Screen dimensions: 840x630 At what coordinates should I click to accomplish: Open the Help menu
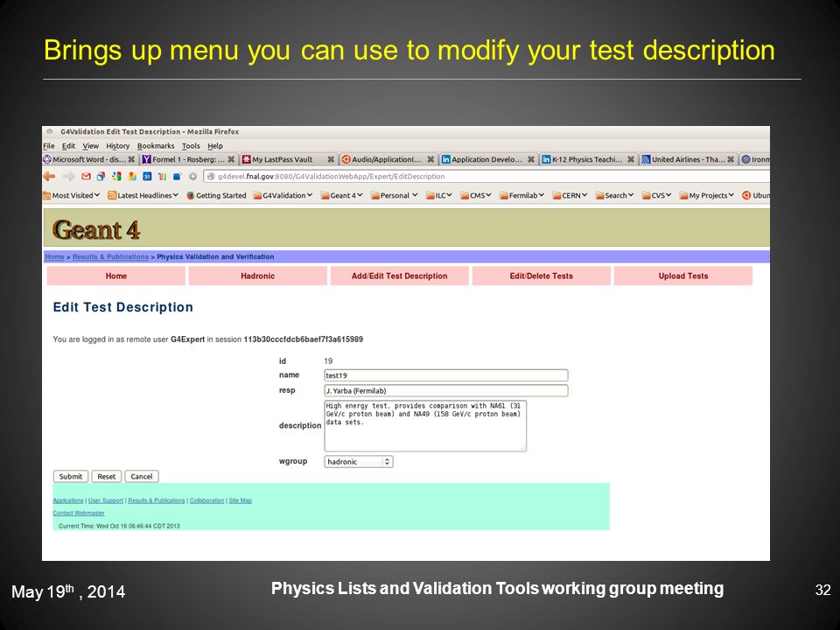215,146
